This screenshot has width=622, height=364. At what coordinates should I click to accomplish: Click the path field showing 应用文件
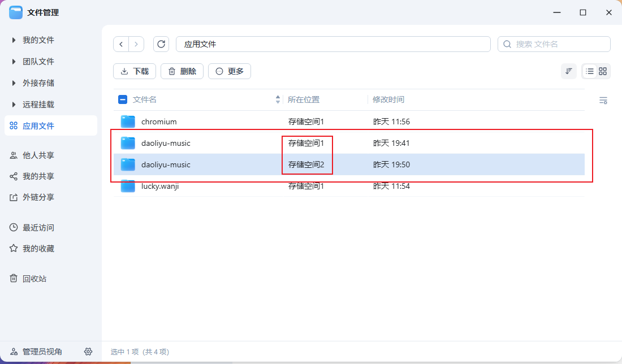[x=333, y=44]
